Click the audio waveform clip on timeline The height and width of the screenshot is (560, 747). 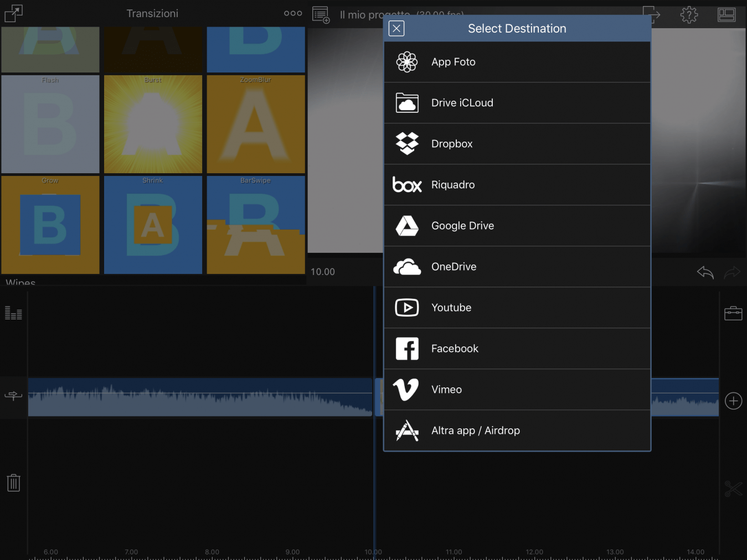pyautogui.click(x=200, y=397)
